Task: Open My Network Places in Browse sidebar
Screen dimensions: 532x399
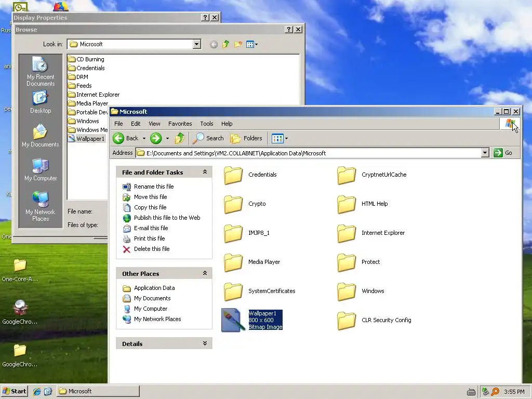Action: 41,206
